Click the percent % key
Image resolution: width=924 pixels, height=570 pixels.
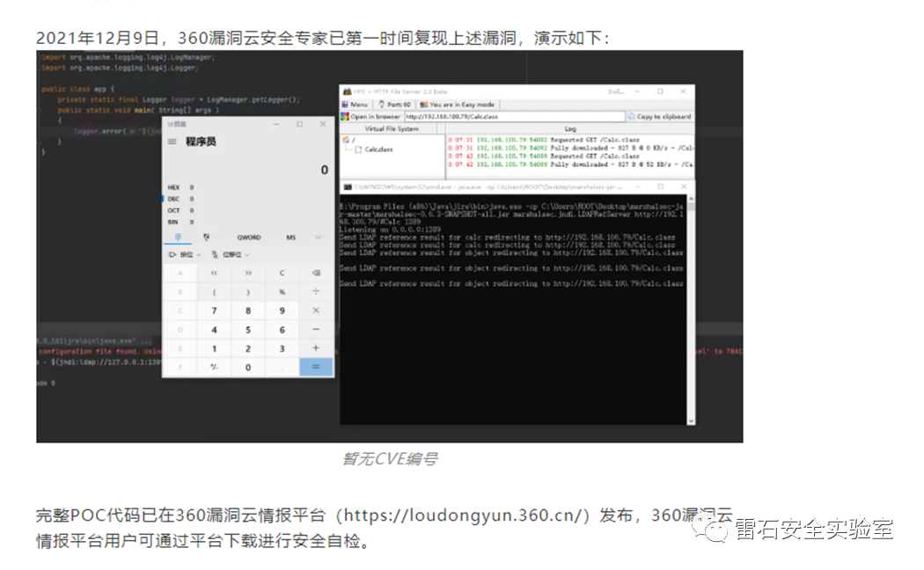coord(282,291)
